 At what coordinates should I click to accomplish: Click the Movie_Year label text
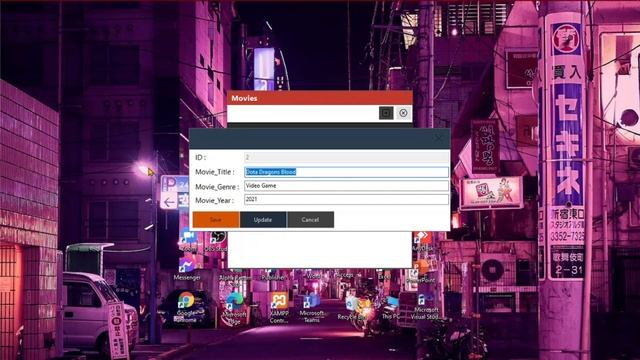tap(214, 200)
